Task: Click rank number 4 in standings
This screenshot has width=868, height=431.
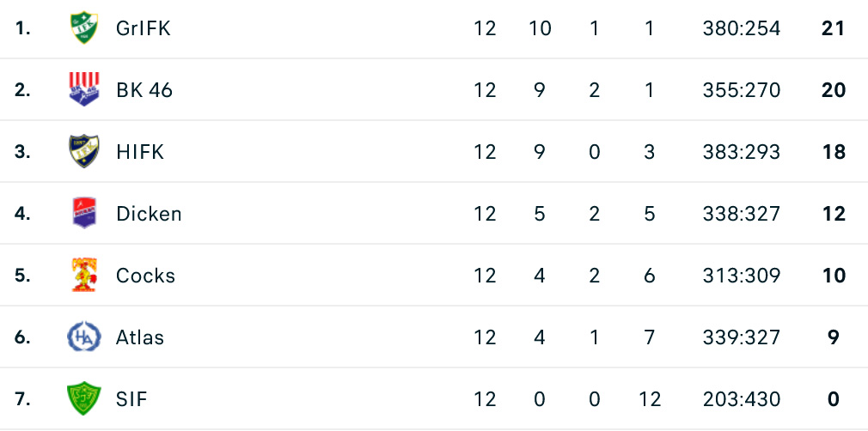Action: pos(22,214)
